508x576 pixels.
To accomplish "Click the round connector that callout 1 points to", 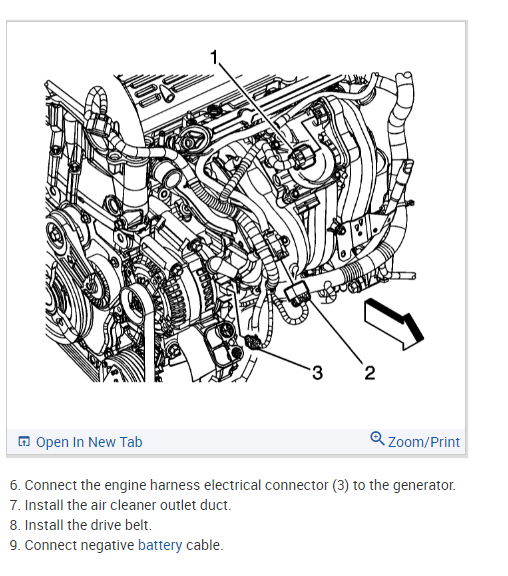I will click(x=302, y=159).
